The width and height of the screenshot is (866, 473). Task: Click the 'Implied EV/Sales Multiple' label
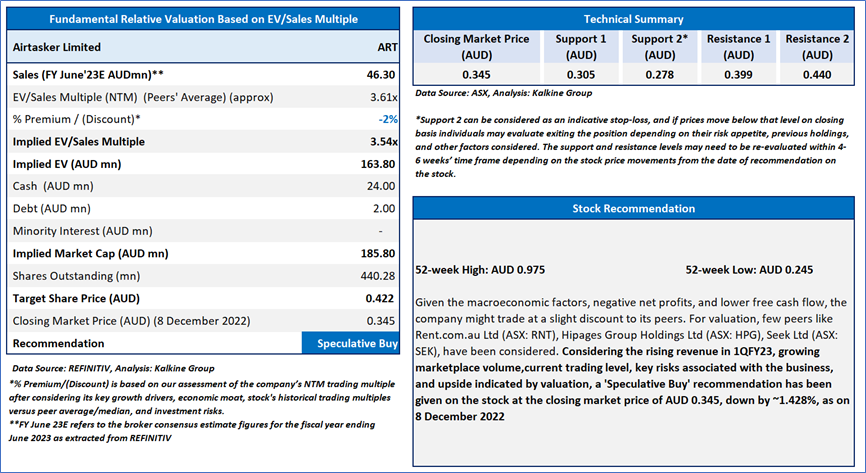pos(78,142)
